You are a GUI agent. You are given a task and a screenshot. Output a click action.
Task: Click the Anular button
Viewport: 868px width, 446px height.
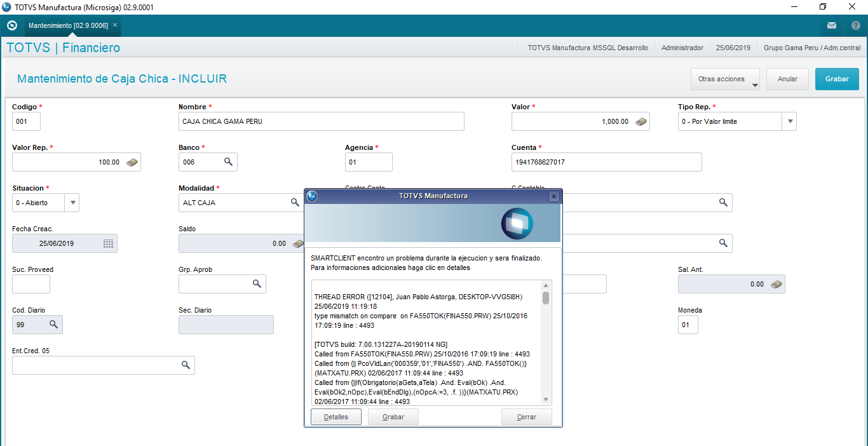pos(787,79)
